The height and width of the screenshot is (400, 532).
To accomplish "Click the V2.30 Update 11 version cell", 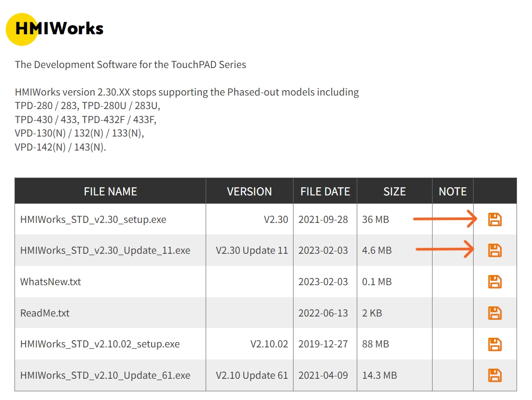I will (252, 250).
